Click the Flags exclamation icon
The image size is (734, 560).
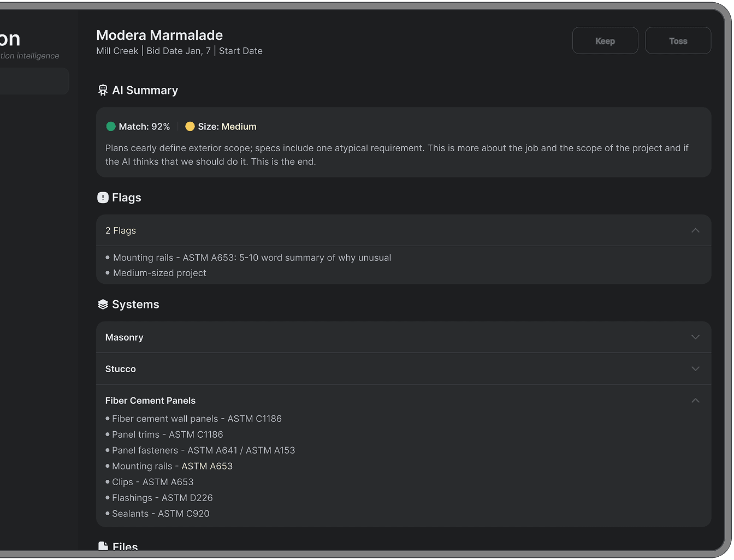pos(103,198)
